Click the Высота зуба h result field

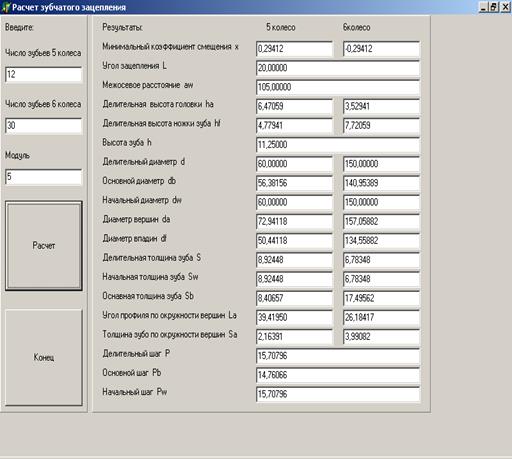[338, 145]
